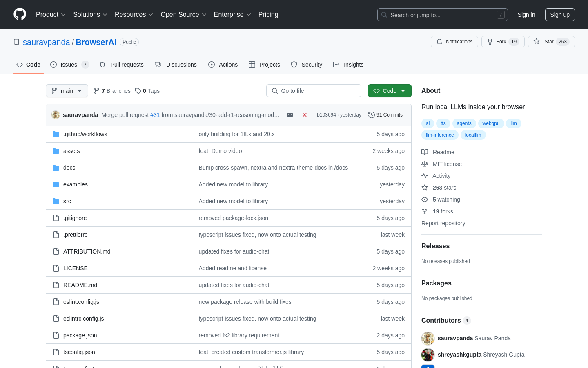The image size is (588, 368).
Task: Select the agents topic tag
Action: [464, 123]
